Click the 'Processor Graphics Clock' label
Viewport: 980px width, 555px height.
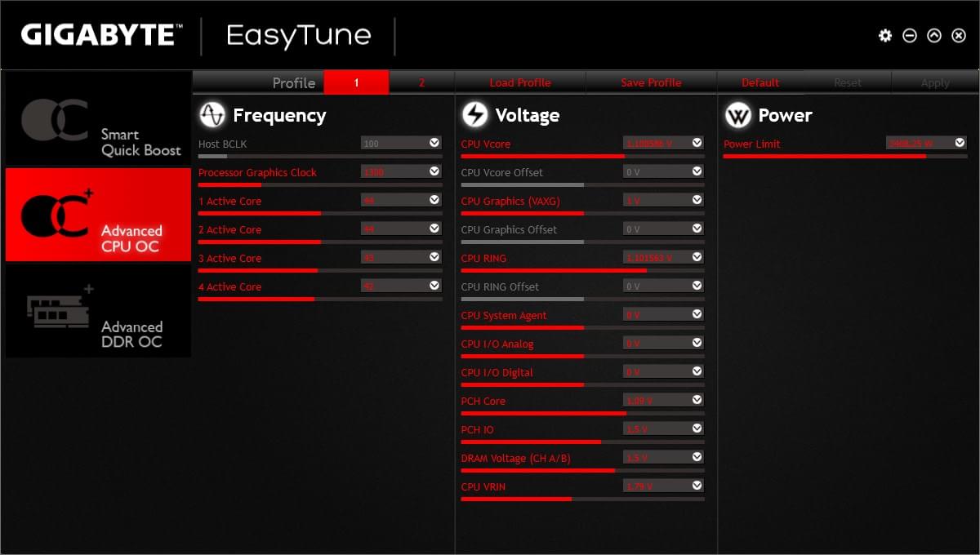(x=257, y=172)
